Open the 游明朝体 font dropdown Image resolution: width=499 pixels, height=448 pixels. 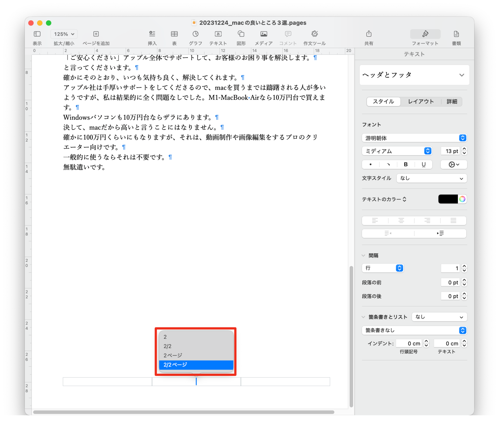pyautogui.click(x=414, y=138)
